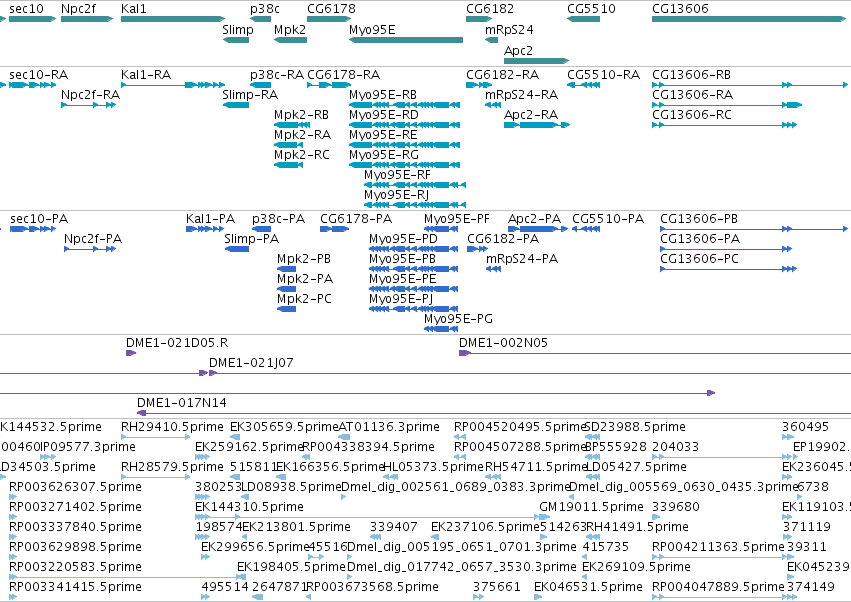Select protein Slimp-PA
851x602 pixels.
click(x=252, y=239)
